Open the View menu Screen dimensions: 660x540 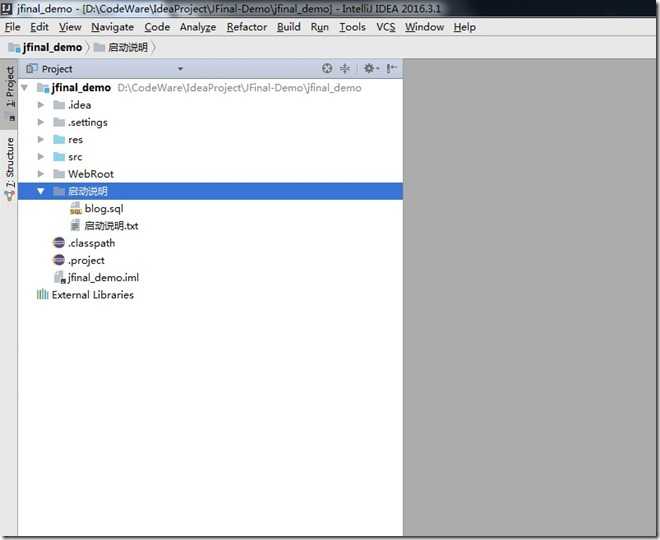click(x=70, y=27)
